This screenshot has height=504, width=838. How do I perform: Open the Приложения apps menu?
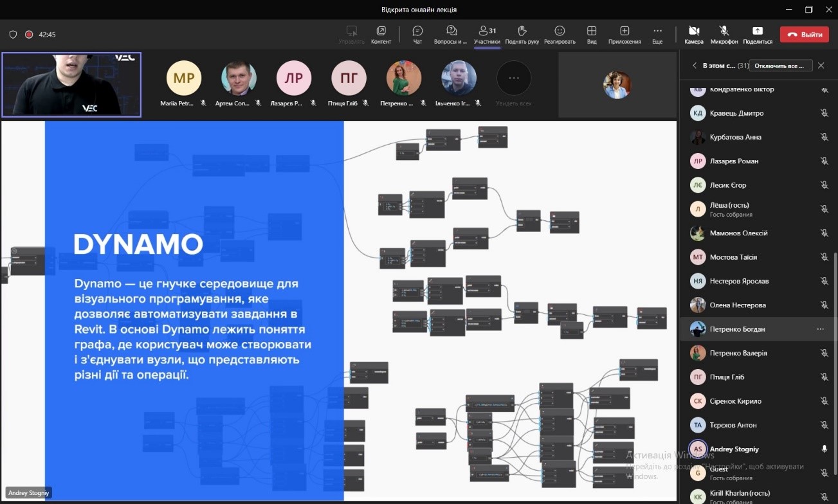[624, 35]
